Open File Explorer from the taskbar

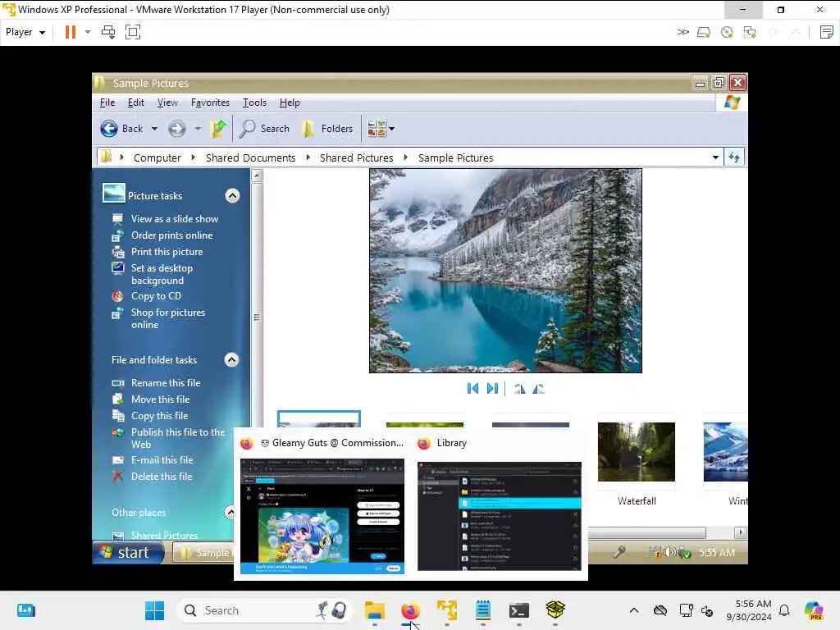(x=374, y=610)
